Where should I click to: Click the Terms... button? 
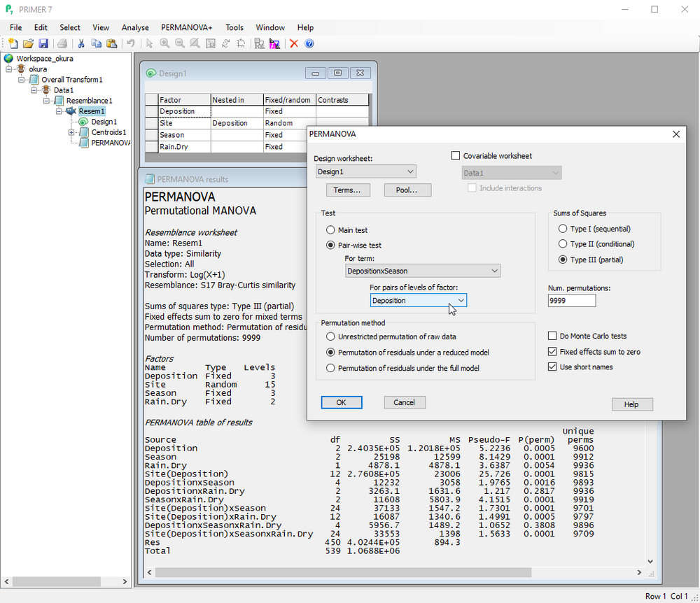coord(347,190)
